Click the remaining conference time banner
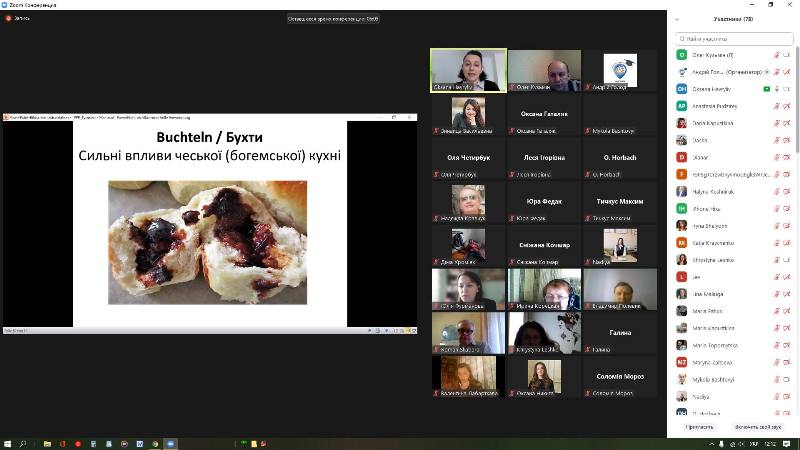Screen dimensions: 800x450 point(333,19)
